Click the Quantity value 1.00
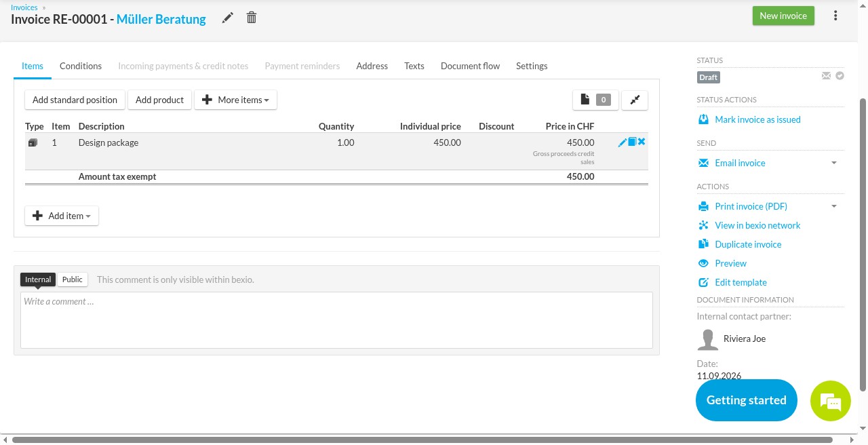868x445 pixels. [345, 142]
